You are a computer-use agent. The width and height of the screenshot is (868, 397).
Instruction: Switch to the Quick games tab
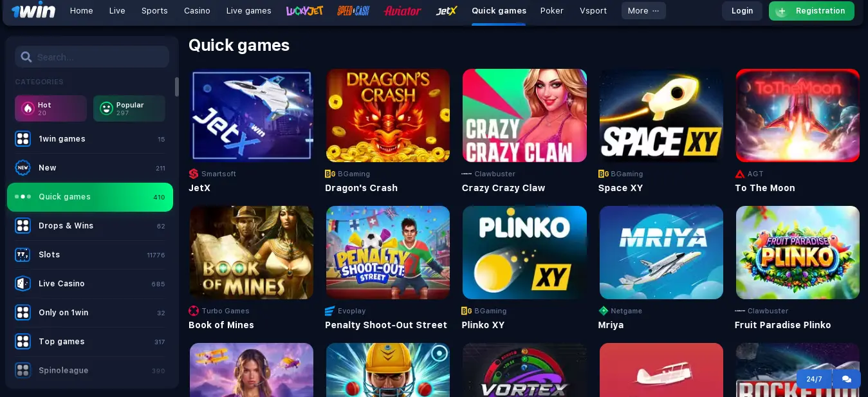point(499,11)
